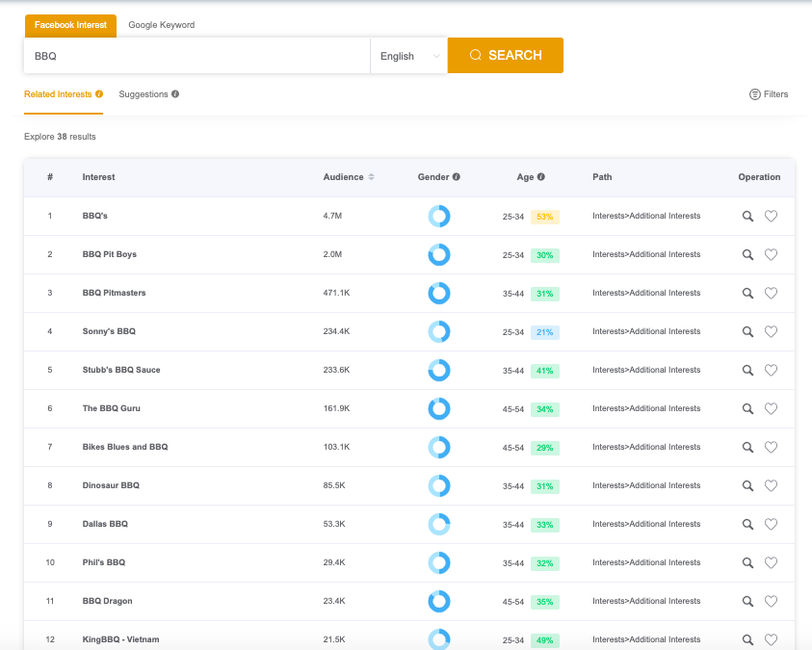Click info icon beside Suggestions tab
Image resolution: width=812 pixels, height=650 pixels.
(175, 94)
